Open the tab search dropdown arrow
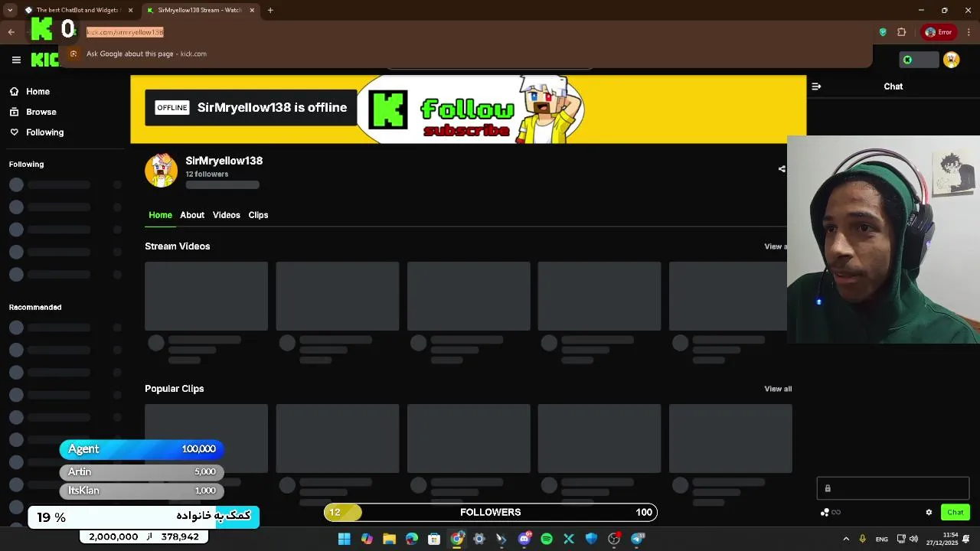 (x=9, y=10)
